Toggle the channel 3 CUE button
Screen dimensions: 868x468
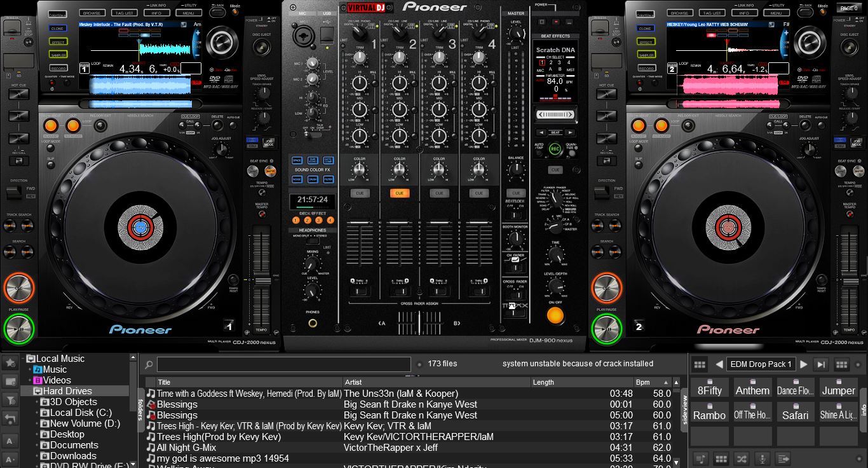438,193
